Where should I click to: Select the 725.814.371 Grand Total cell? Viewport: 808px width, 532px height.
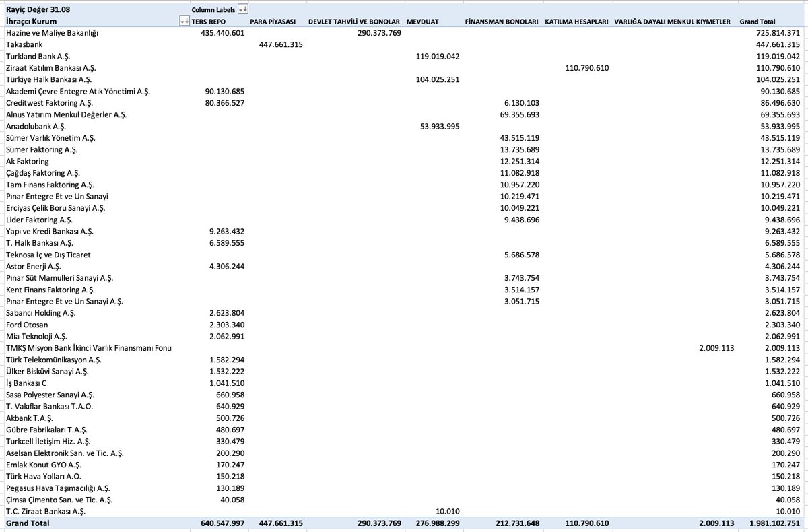pyautogui.click(x=778, y=33)
